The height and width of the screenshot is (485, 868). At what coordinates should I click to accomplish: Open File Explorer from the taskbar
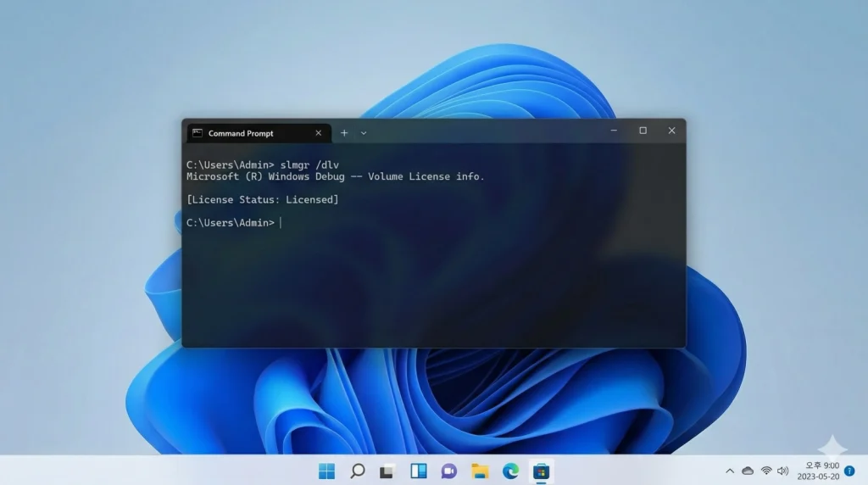click(x=480, y=471)
